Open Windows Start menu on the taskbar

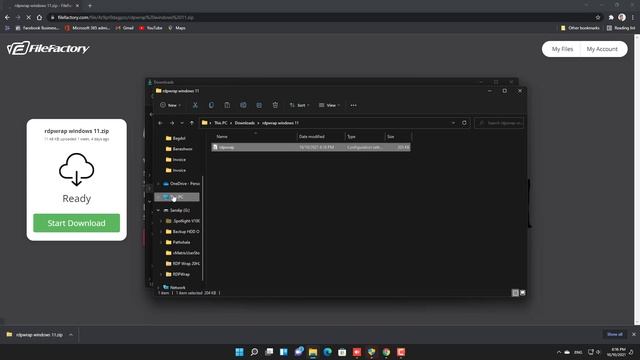240,352
